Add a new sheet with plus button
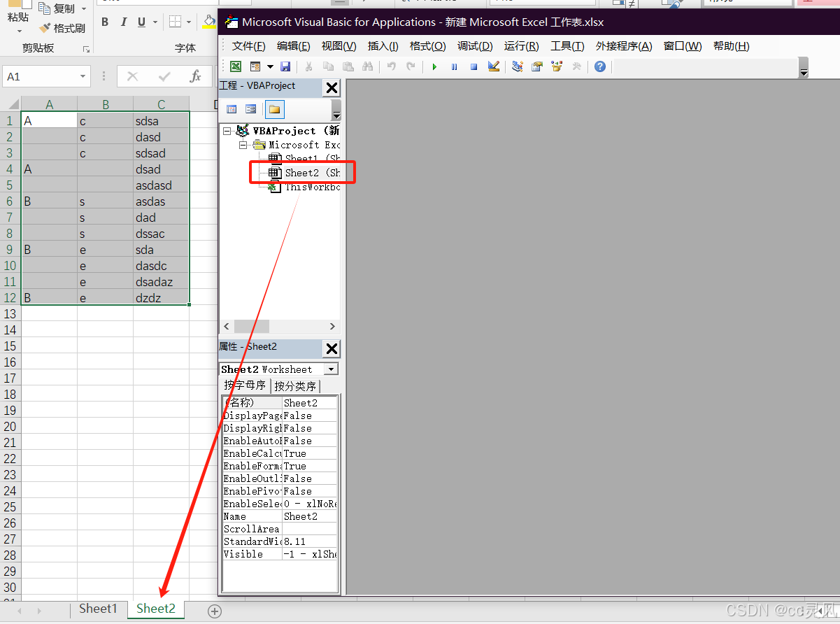This screenshot has height=624, width=840. 215,611
